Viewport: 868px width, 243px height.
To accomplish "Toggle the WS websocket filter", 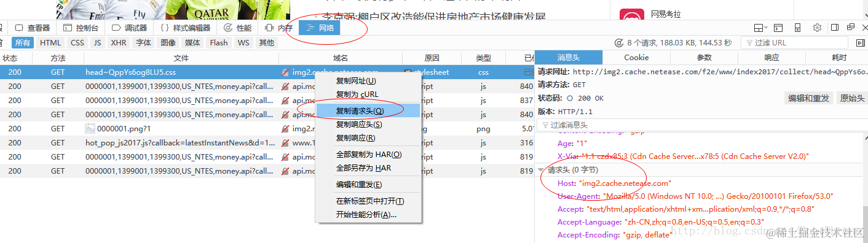I will [243, 43].
